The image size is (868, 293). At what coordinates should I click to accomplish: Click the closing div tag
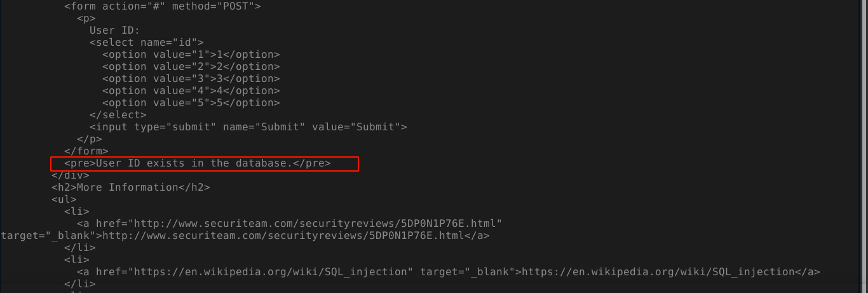point(71,175)
